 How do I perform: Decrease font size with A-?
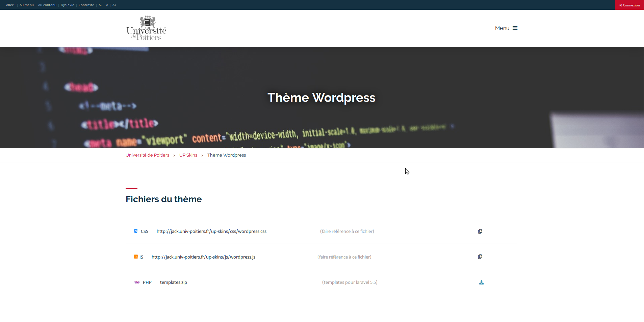click(100, 5)
